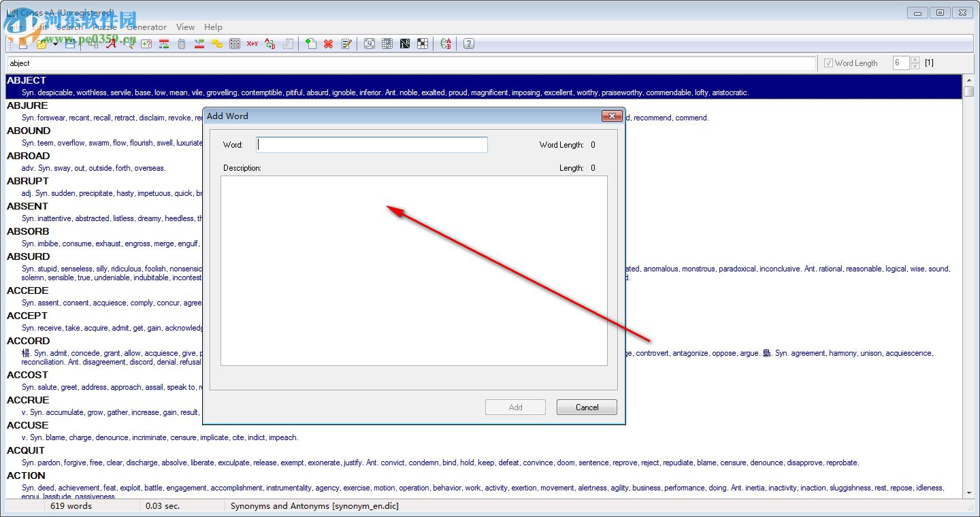Click the add word icon with green plus
Screen dimensions: 980x517
(x=311, y=44)
